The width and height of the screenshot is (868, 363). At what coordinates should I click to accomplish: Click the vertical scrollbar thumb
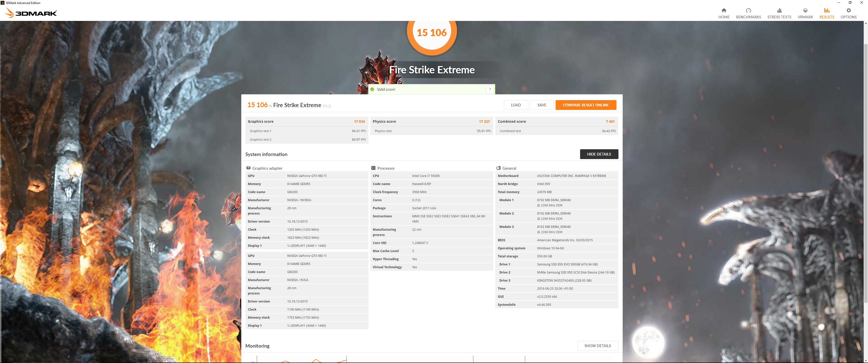tap(866, 173)
